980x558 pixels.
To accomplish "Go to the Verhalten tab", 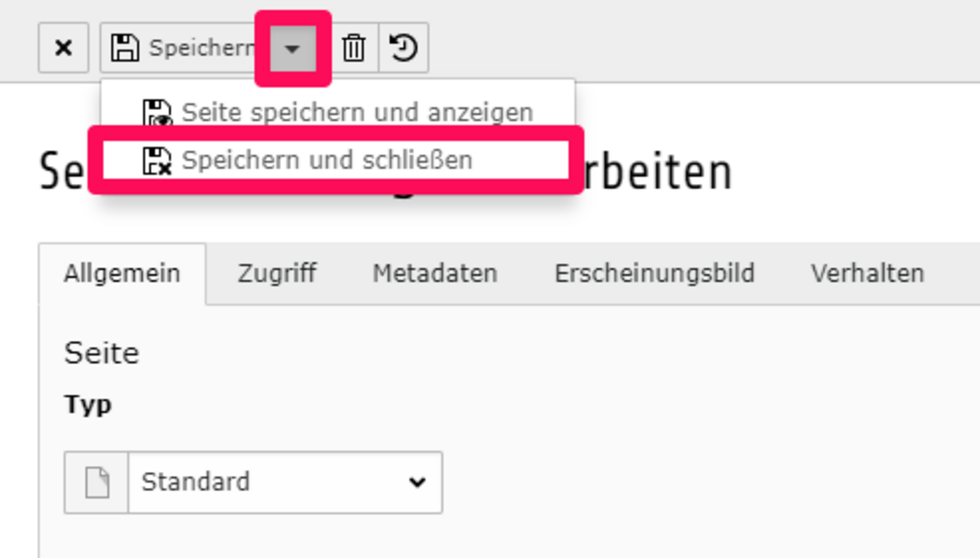I will tap(867, 273).
